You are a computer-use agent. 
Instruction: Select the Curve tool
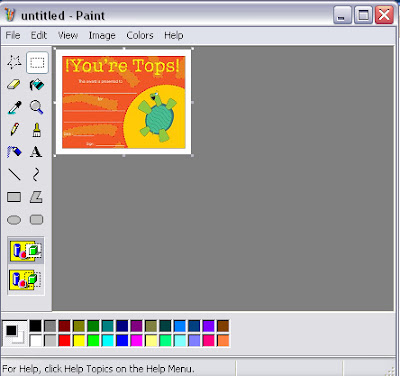(x=36, y=174)
